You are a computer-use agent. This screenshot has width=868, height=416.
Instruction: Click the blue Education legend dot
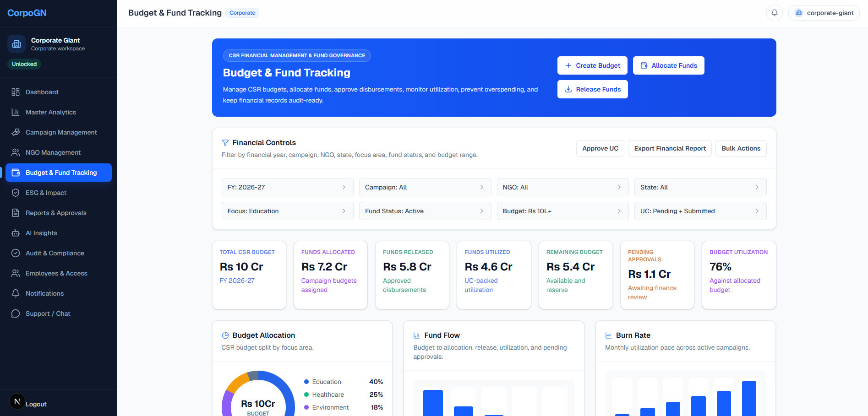(306, 382)
